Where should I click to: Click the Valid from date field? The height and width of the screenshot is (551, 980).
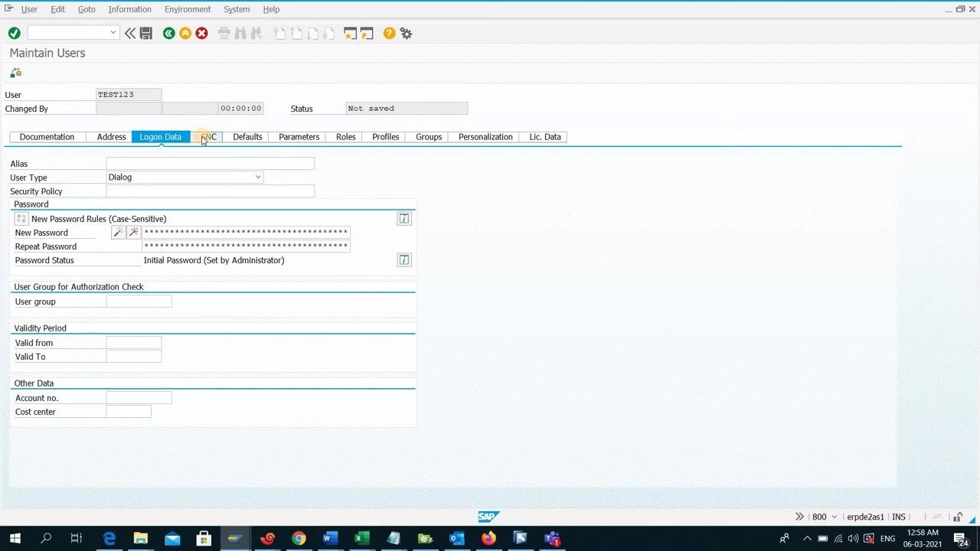click(134, 343)
